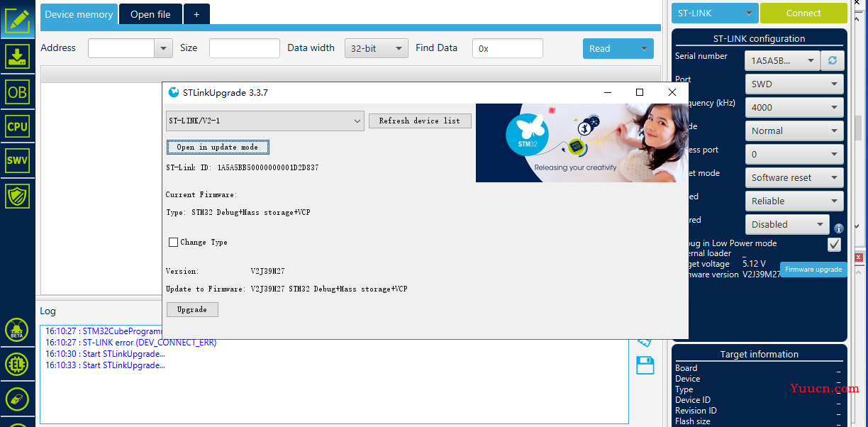
Task: Open the Address dropdown arrow
Action: coord(164,48)
